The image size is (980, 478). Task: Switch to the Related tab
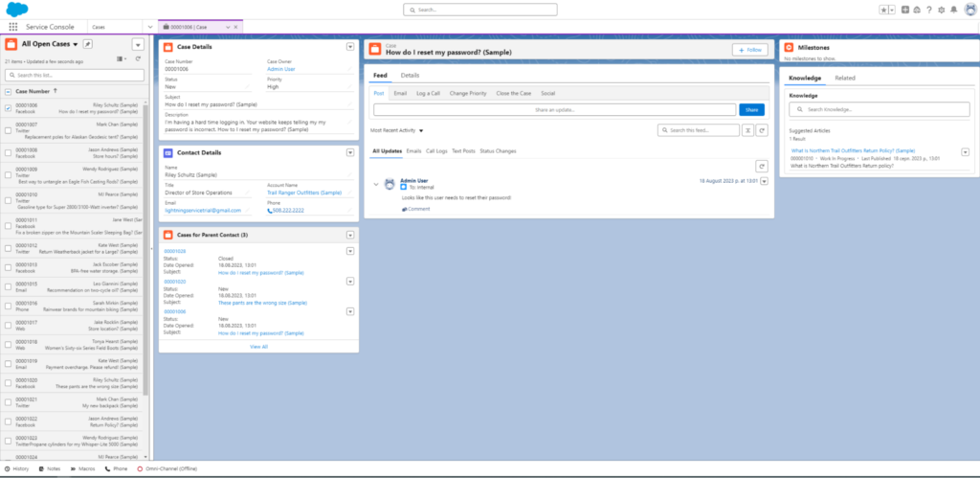pyautogui.click(x=845, y=78)
